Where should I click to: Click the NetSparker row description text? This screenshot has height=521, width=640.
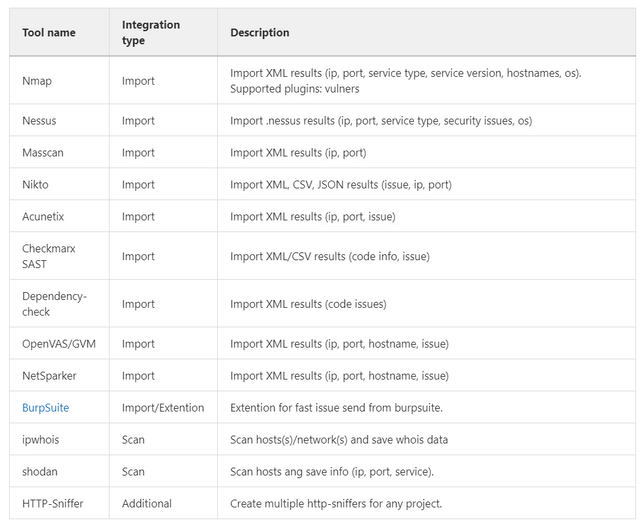pyautogui.click(x=339, y=376)
